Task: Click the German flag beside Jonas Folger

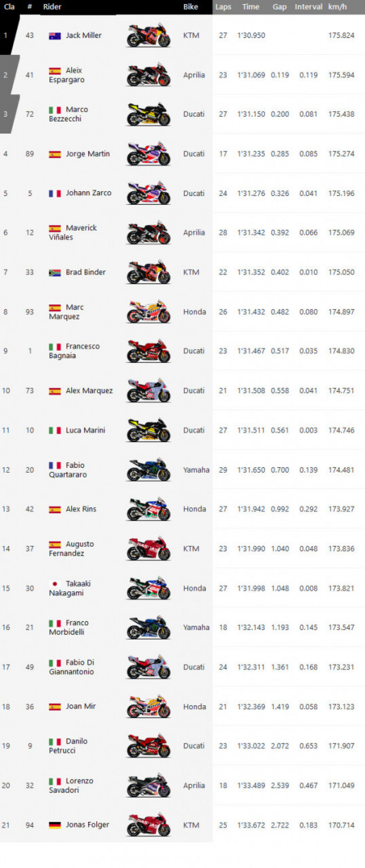Action: [x=55, y=825]
